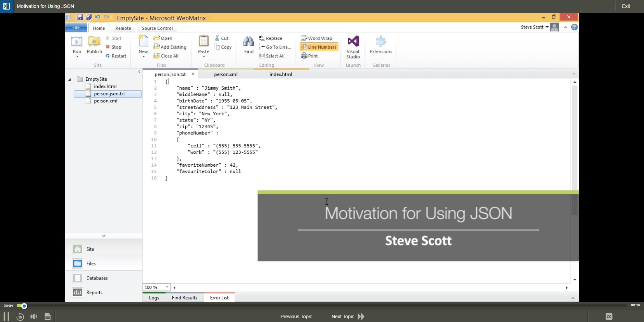Collapse the EmptySite tree node
This screenshot has width=644, height=322.
[70, 79]
